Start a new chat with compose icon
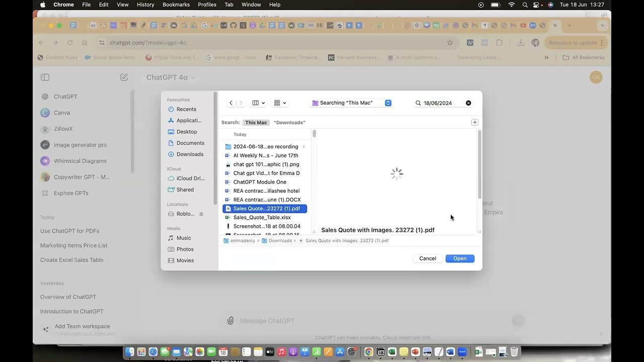The height and width of the screenshot is (362, 644). point(124,77)
